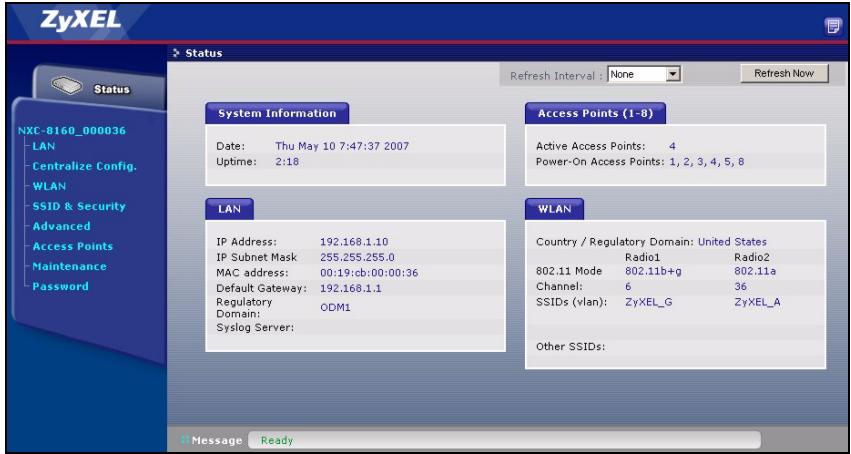Open the Centralize Config. menu item
This screenshot has height=454, width=851.
[x=84, y=167]
